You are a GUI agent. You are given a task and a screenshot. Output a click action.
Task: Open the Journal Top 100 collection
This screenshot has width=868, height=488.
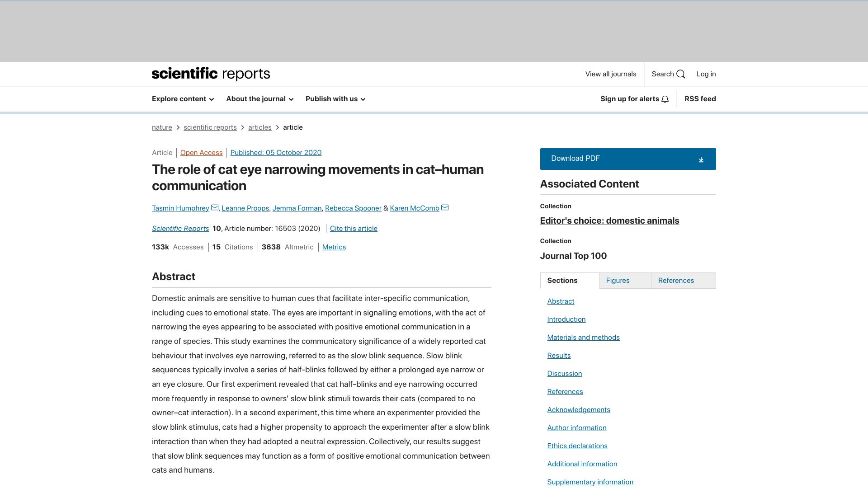[x=573, y=256]
